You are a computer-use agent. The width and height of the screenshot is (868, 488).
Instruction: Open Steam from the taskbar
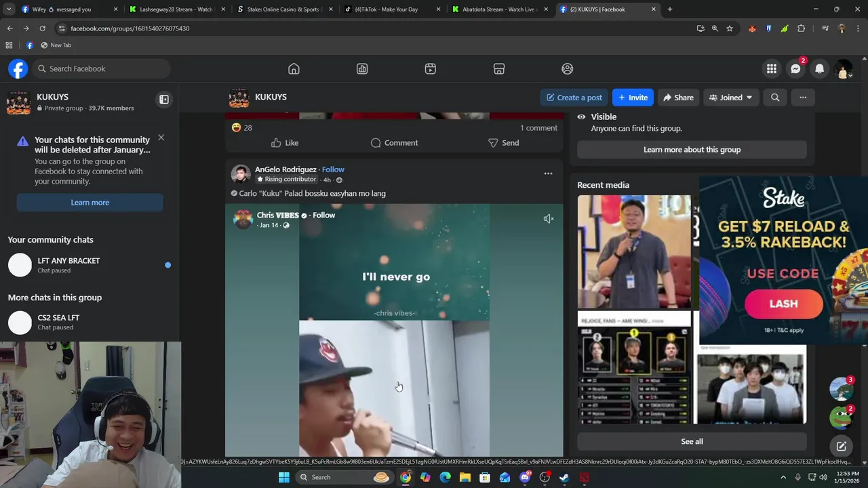564,477
